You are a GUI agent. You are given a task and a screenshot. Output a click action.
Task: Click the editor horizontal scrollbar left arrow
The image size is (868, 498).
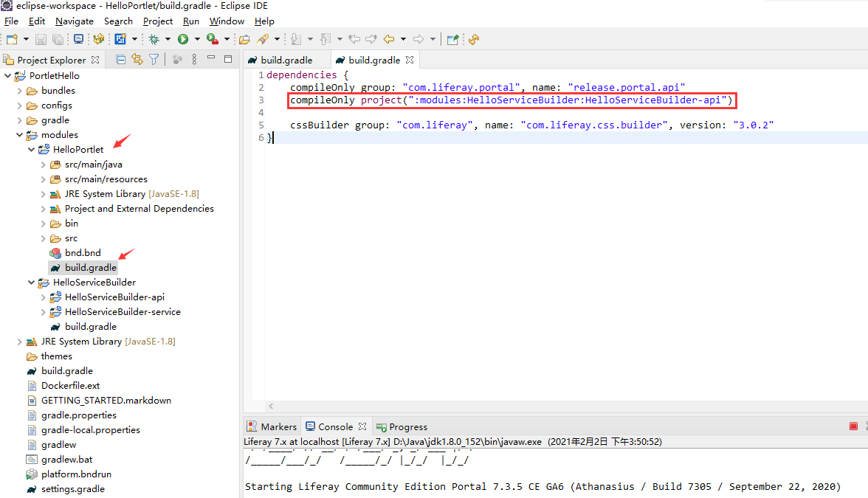pyautogui.click(x=271, y=406)
